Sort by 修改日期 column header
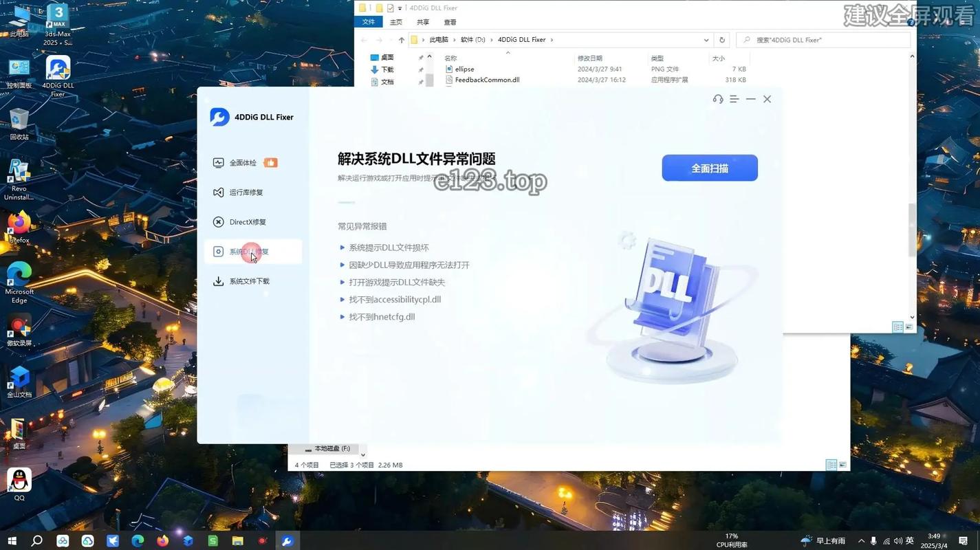Image resolution: width=980 pixels, height=550 pixels. (590, 58)
